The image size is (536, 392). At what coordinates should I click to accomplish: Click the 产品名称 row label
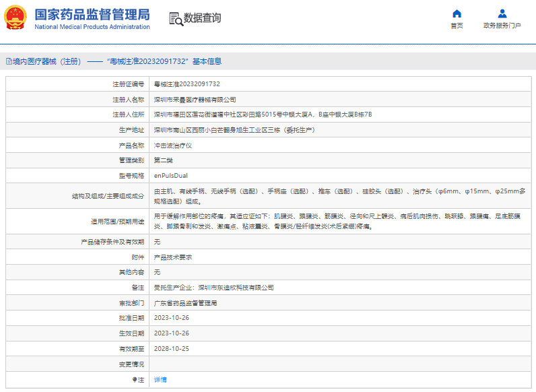coord(131,145)
